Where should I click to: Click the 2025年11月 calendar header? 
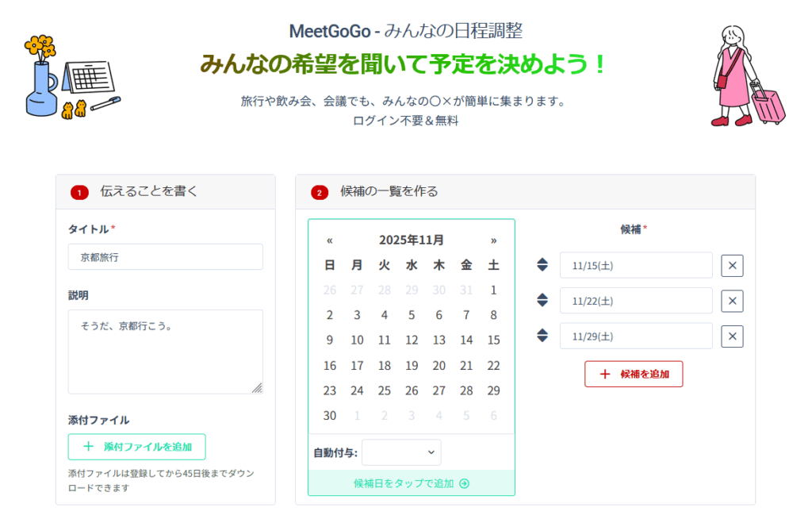[412, 240]
